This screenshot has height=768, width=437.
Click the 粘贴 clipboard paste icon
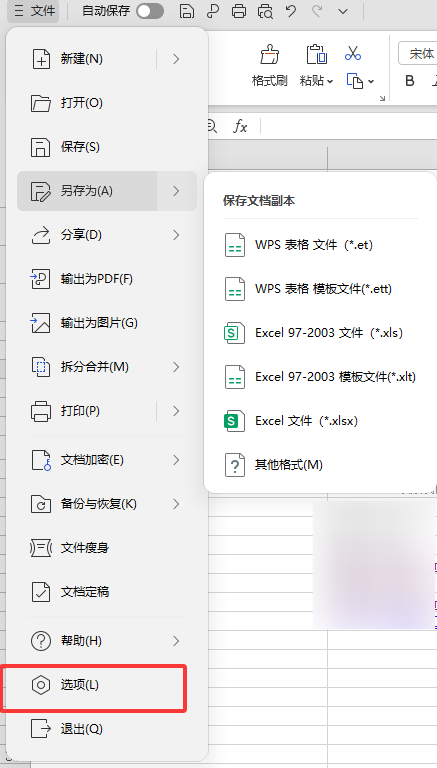coord(316,54)
